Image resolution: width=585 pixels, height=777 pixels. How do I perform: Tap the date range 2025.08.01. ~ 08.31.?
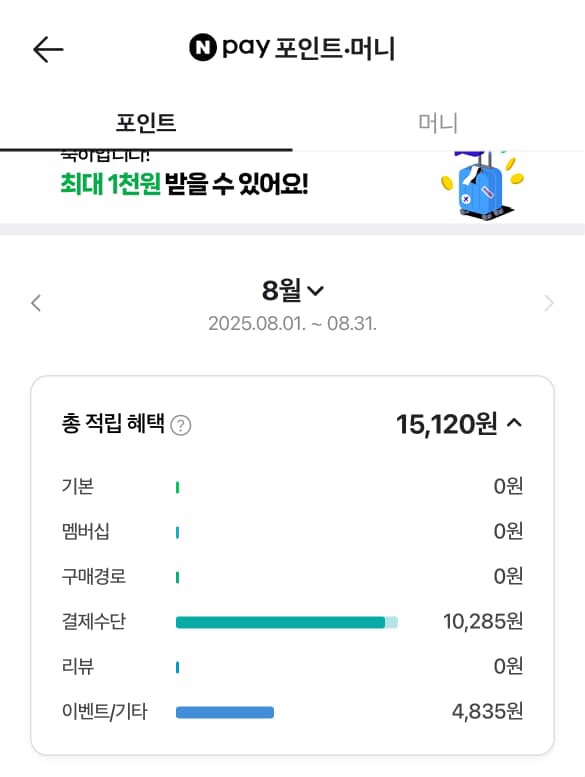tap(292, 324)
